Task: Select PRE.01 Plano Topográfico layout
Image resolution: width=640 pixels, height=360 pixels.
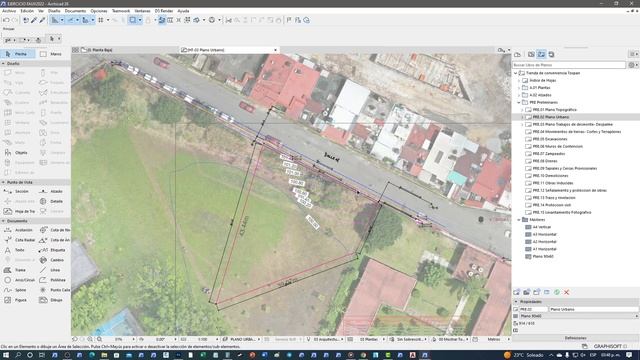Action: click(x=554, y=110)
